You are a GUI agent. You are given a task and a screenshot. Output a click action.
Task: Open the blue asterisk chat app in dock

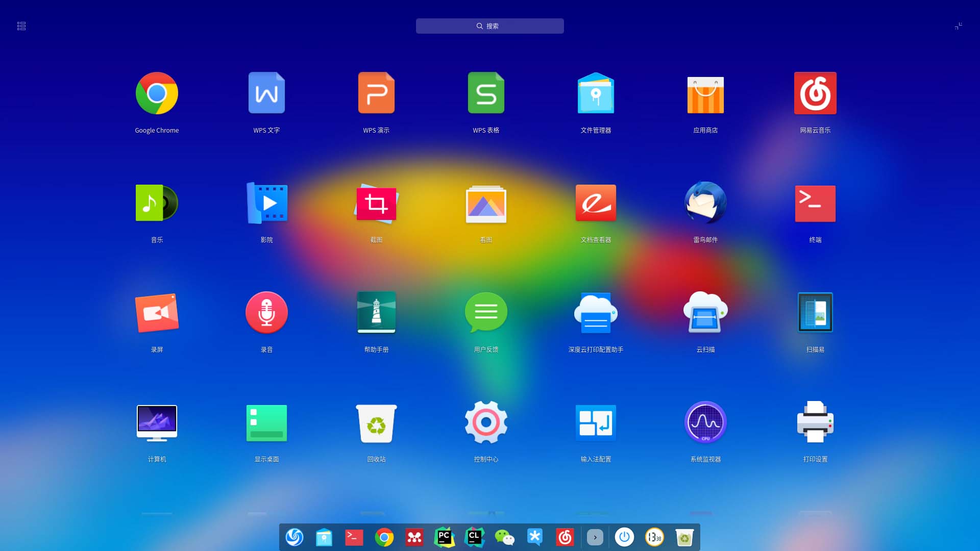coord(535,537)
